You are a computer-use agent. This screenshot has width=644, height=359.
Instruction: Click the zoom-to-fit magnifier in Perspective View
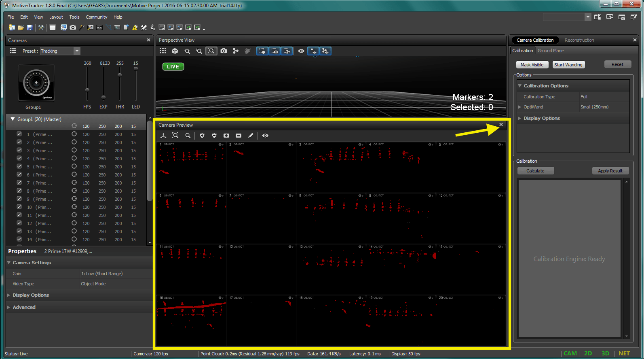point(211,51)
